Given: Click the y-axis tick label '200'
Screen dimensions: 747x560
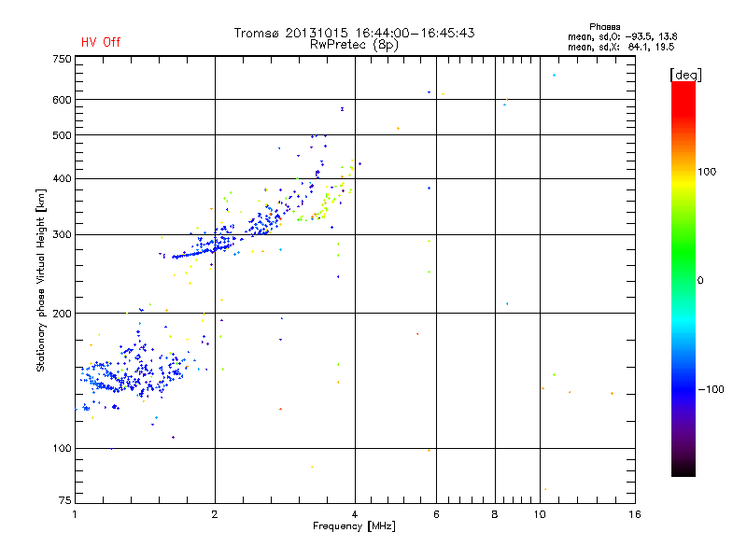Looking at the screenshot, I should (62, 314).
